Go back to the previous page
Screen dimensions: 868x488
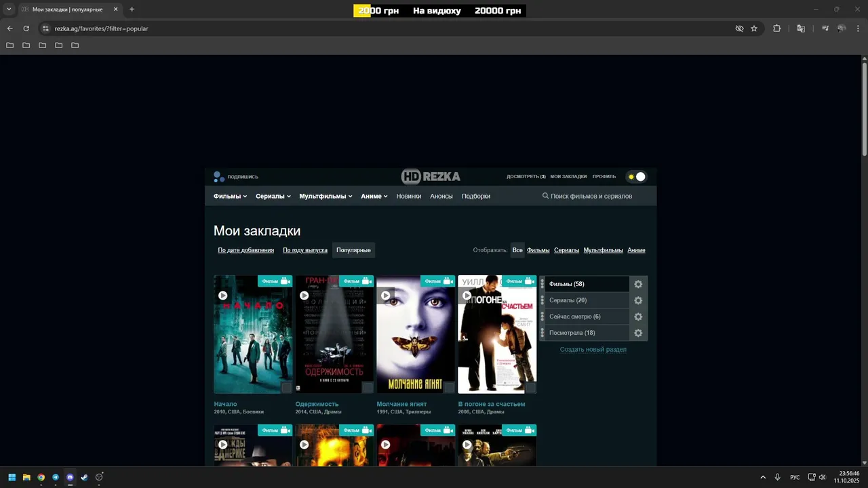click(9, 28)
